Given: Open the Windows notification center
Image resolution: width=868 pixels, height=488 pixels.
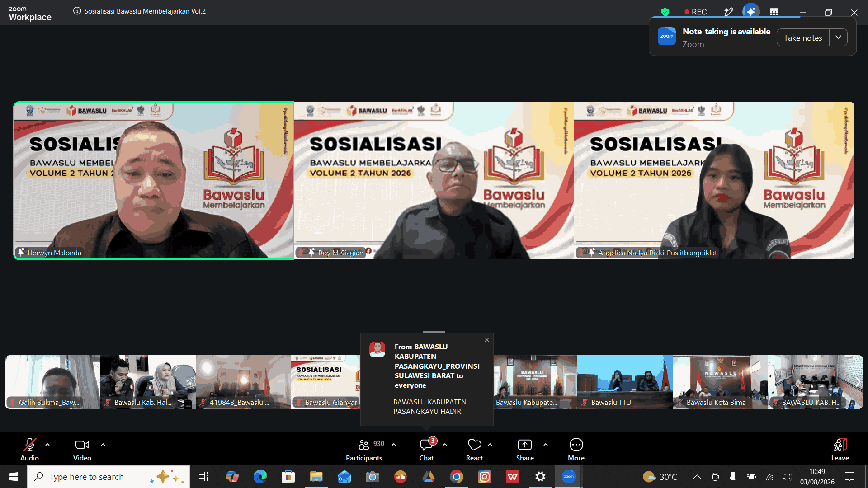Looking at the screenshot, I should pos(849,477).
